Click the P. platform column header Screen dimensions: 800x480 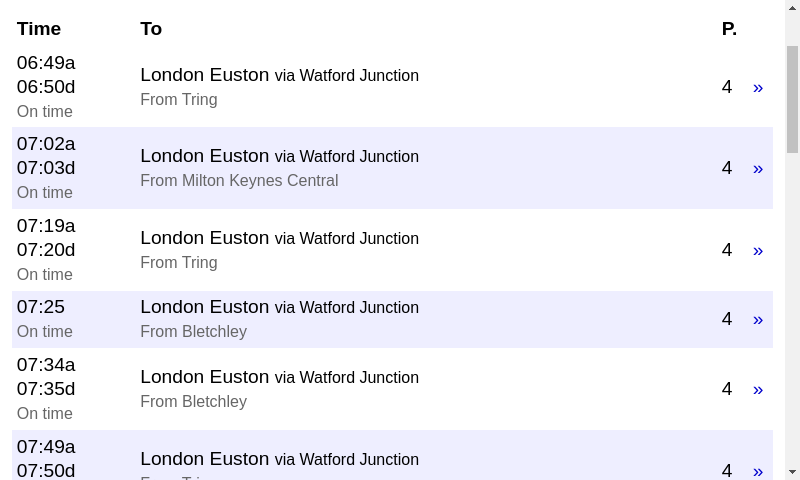729,29
